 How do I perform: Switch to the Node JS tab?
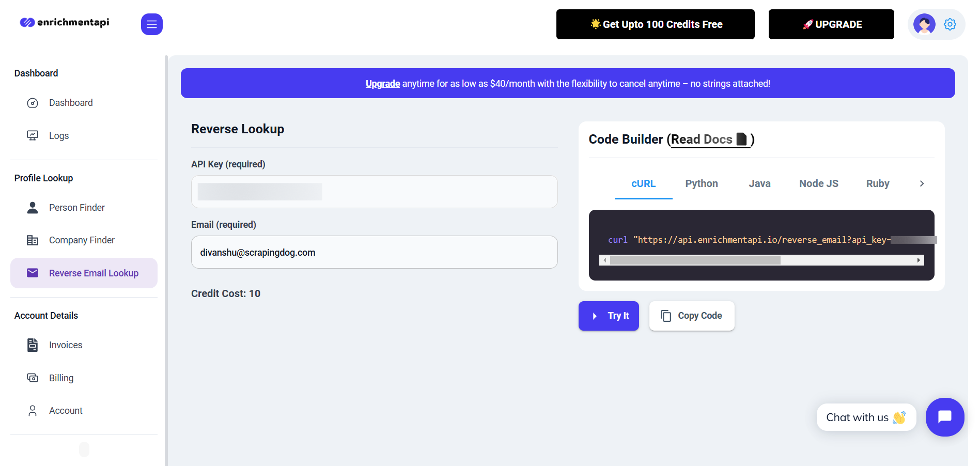point(818,183)
